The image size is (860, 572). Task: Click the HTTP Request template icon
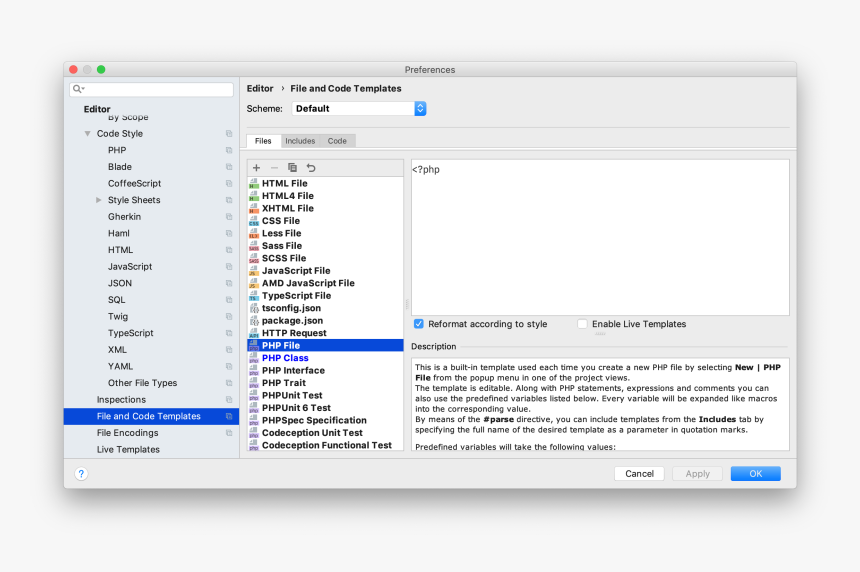pyautogui.click(x=254, y=333)
